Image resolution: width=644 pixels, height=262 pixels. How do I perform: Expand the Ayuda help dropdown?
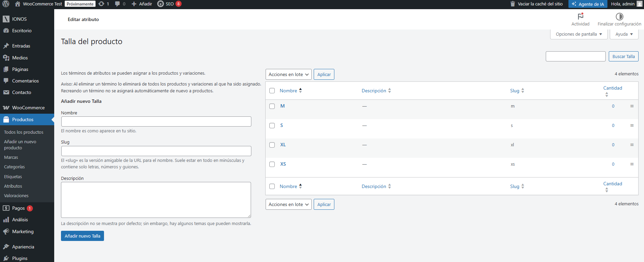coord(624,34)
